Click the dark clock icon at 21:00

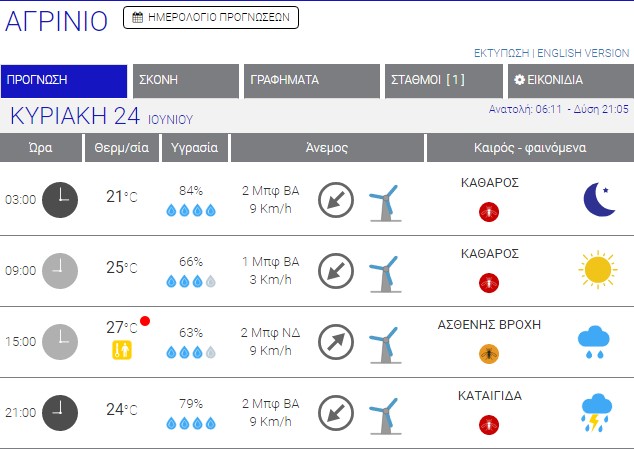[x=59, y=412]
